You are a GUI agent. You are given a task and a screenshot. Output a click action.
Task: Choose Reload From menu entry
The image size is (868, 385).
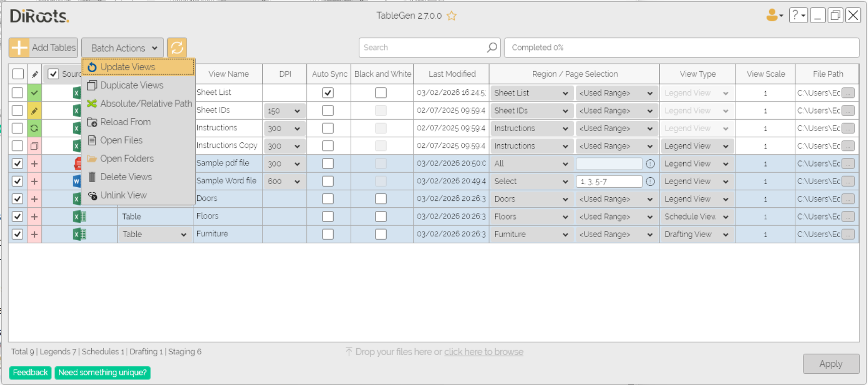[x=138, y=122]
